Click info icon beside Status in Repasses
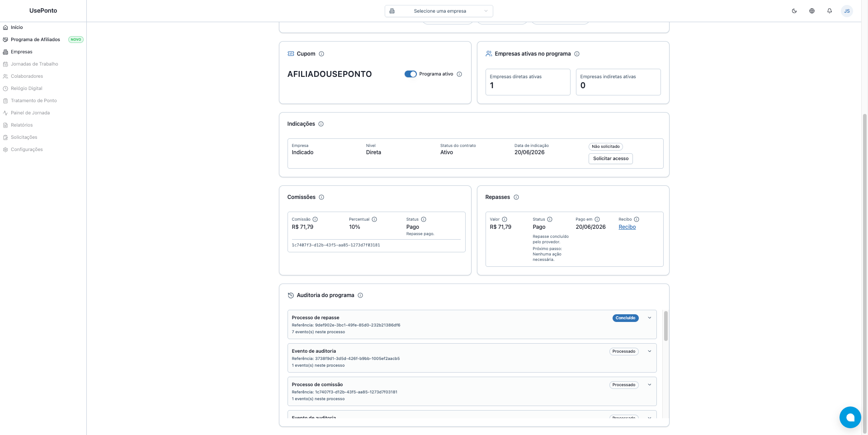The width and height of the screenshot is (868, 435). 550,219
